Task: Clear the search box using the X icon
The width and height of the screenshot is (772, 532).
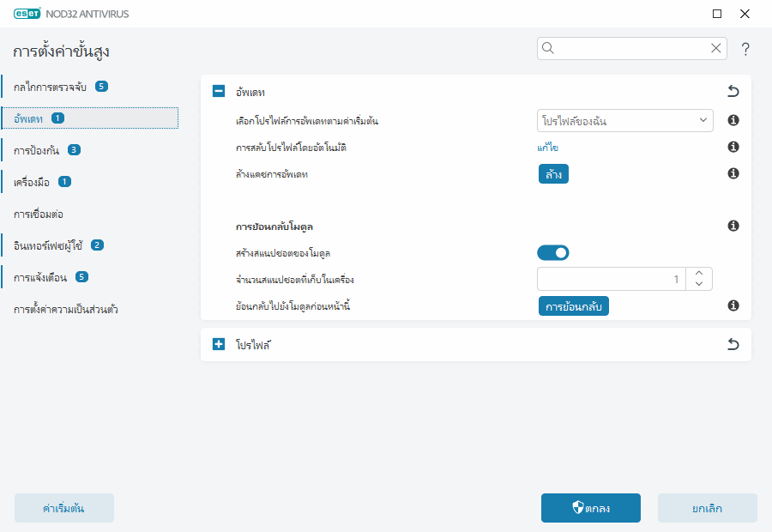Action: tap(716, 49)
